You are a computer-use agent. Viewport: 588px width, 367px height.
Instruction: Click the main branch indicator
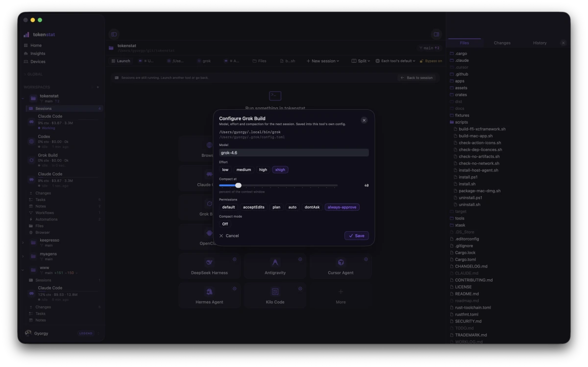(429, 48)
